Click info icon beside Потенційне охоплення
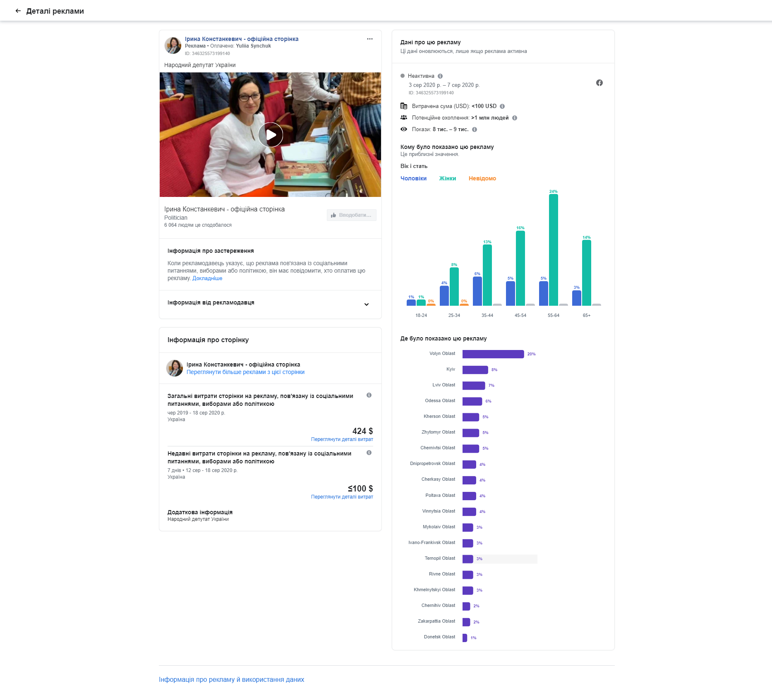 click(514, 118)
